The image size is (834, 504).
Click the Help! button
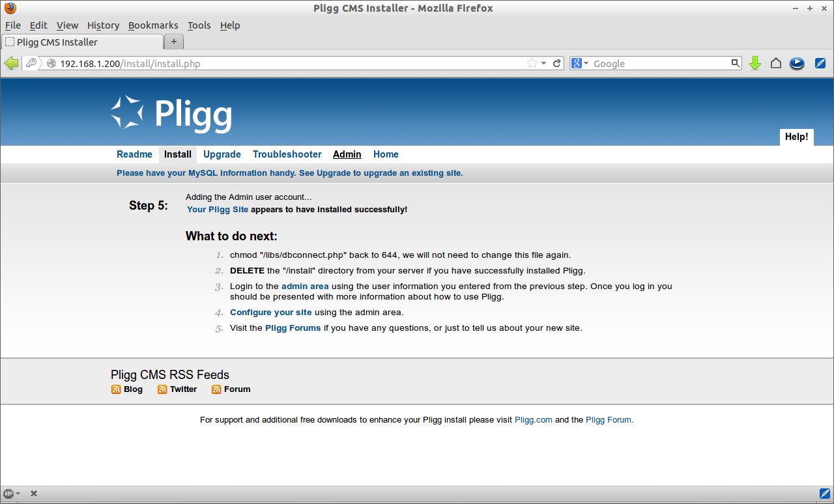pos(796,137)
